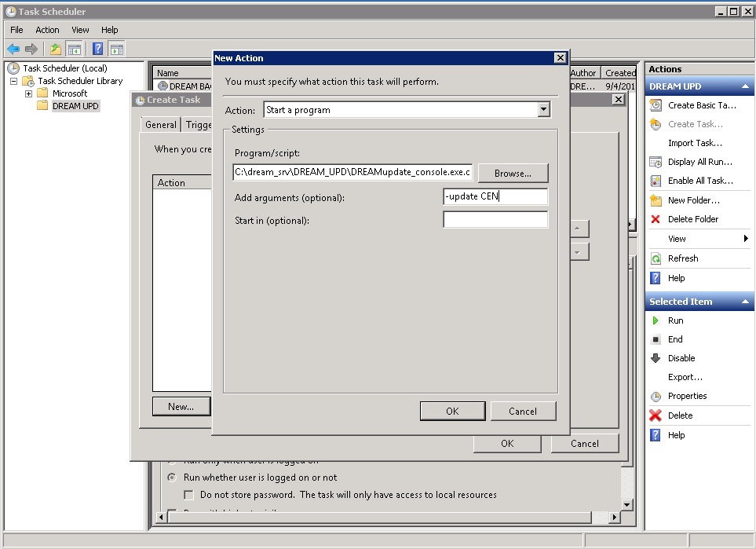Click the Disable down-arrow icon

coord(656,358)
